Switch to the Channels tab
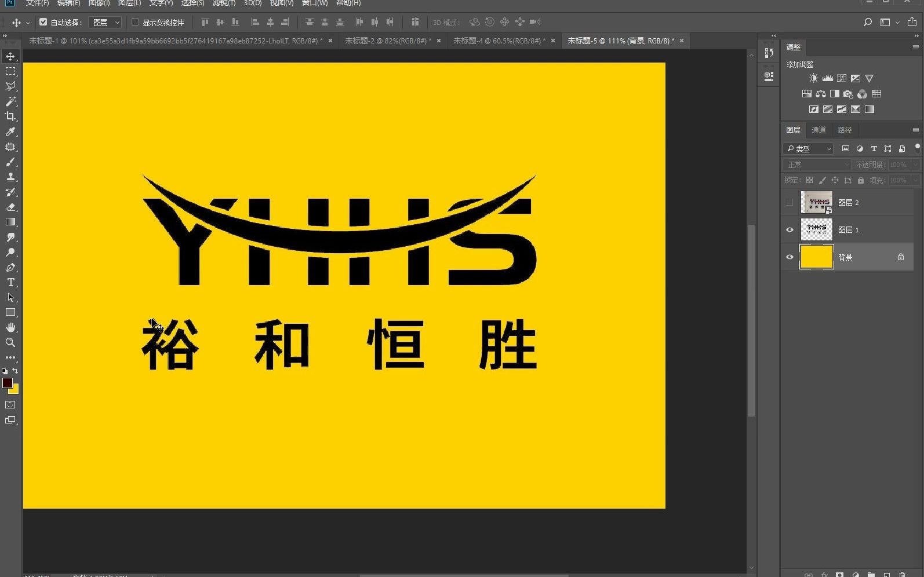 [x=818, y=130]
